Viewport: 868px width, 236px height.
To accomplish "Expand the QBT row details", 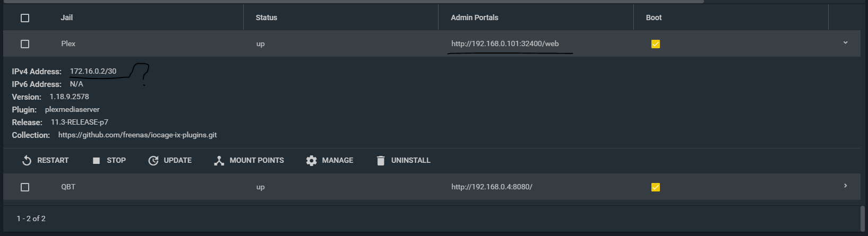I will (x=845, y=186).
